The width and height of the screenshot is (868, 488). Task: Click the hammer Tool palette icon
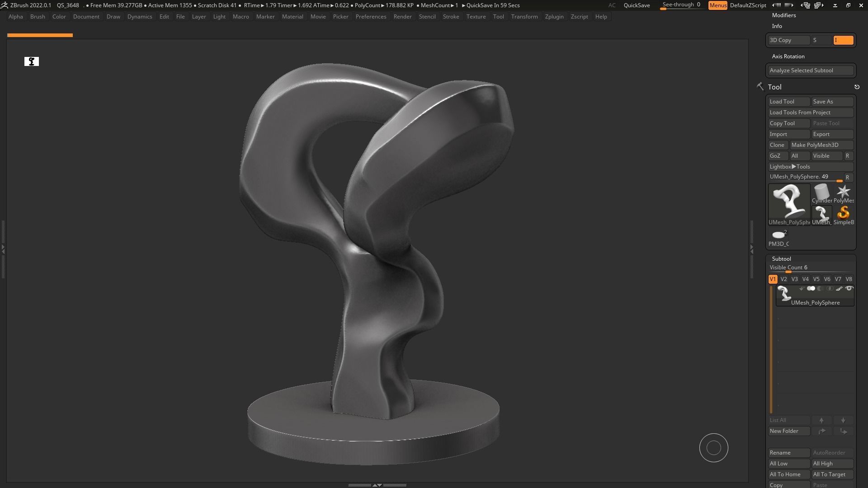760,86
